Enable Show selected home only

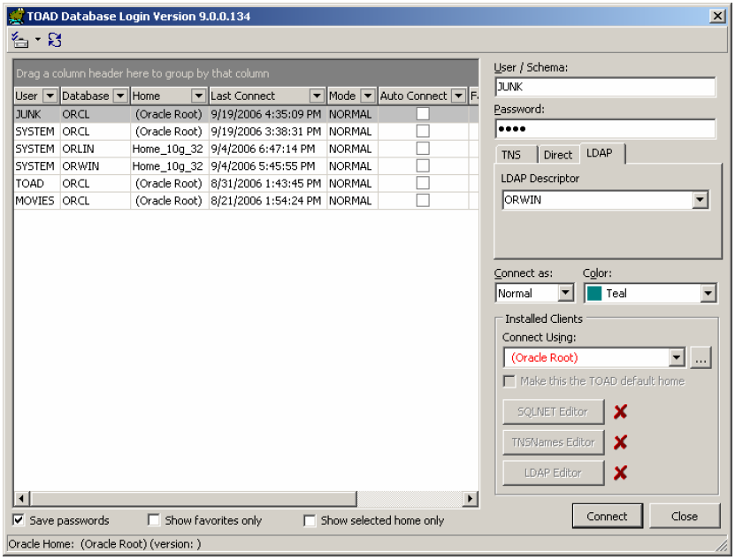coord(309,520)
